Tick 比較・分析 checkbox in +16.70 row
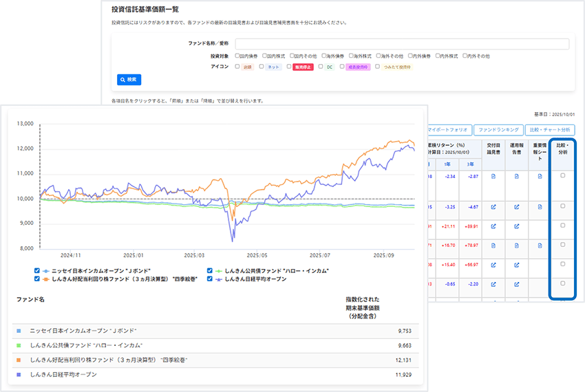Image resolution: width=585 pixels, height=392 pixels. tap(562, 245)
